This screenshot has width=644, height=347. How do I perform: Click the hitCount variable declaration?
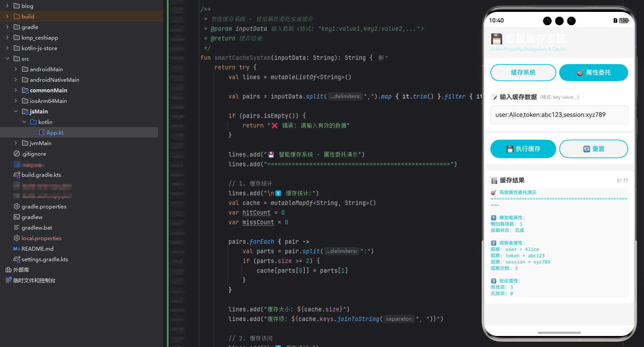(x=257, y=212)
